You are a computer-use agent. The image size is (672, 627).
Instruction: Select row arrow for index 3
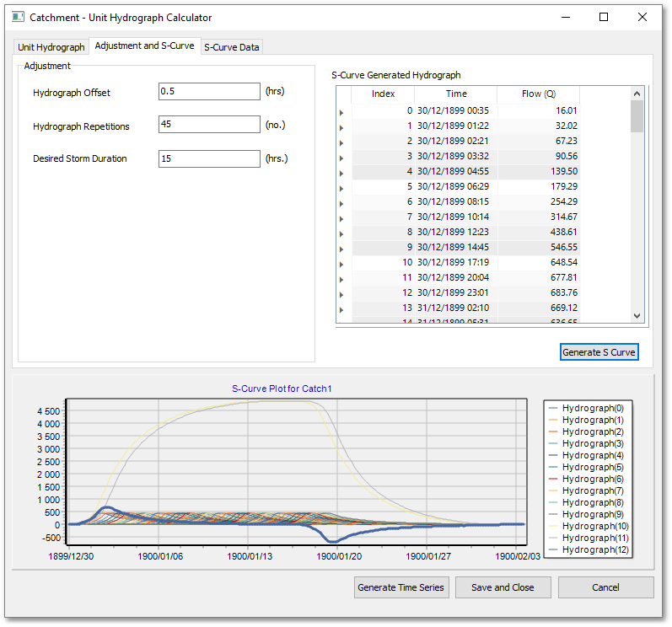click(341, 158)
